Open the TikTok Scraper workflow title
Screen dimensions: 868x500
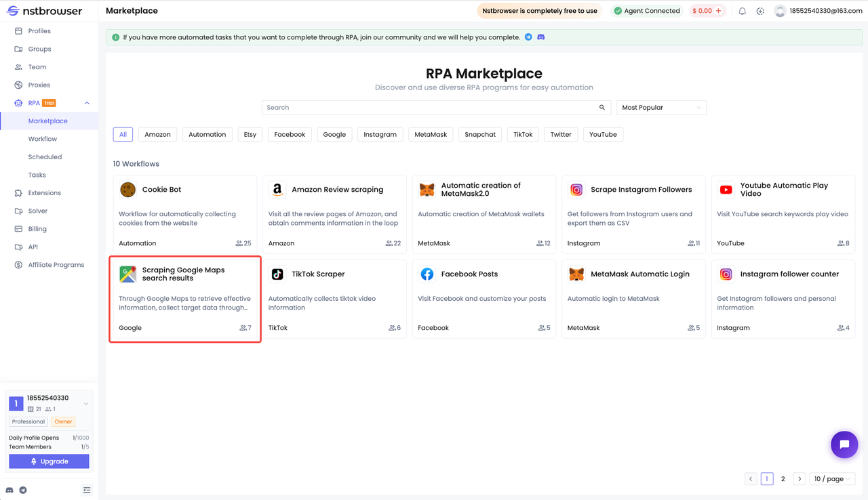coord(318,274)
